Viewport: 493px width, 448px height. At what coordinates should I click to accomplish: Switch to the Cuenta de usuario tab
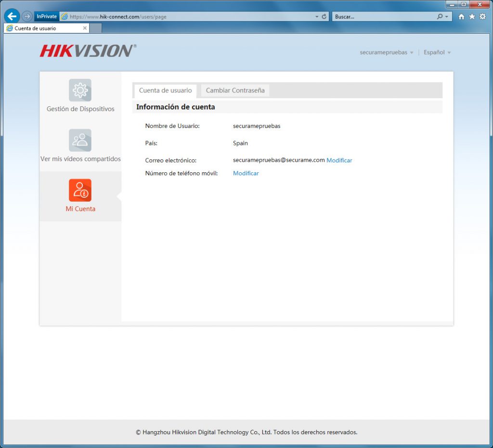[166, 90]
